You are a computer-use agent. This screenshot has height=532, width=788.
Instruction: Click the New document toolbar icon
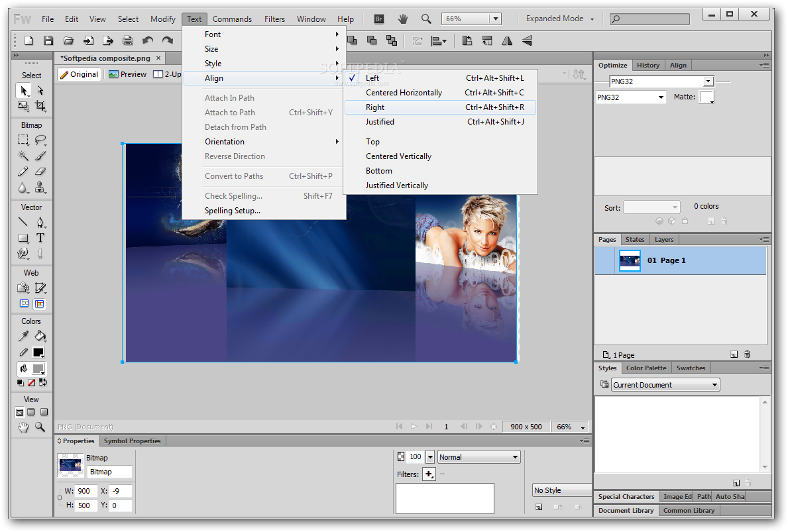tap(28, 40)
